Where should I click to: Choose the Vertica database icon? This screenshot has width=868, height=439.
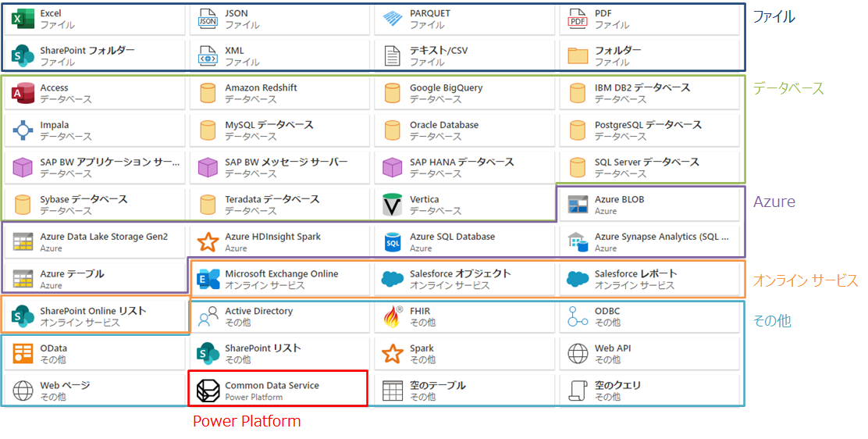(393, 205)
